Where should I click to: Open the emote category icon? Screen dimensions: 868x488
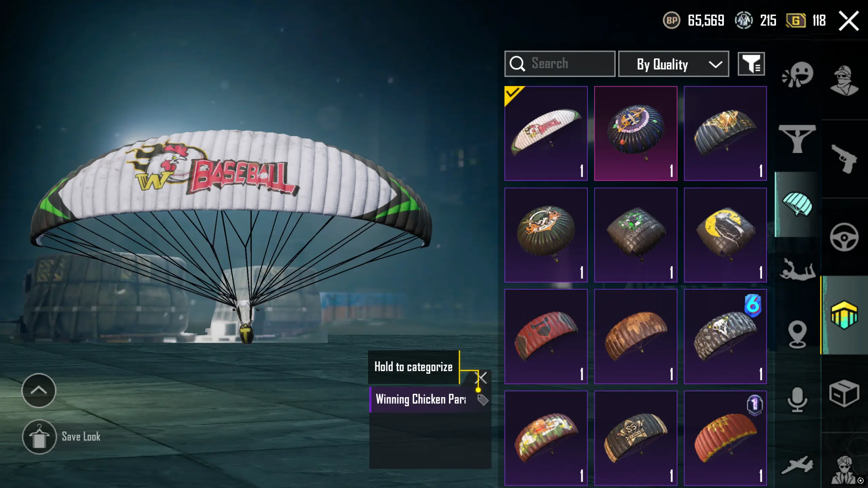(x=797, y=75)
